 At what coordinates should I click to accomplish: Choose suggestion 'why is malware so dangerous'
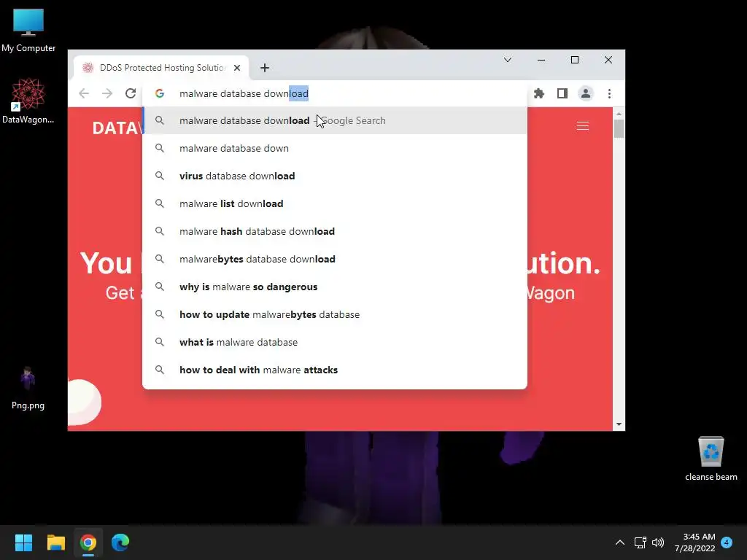[x=334, y=287]
